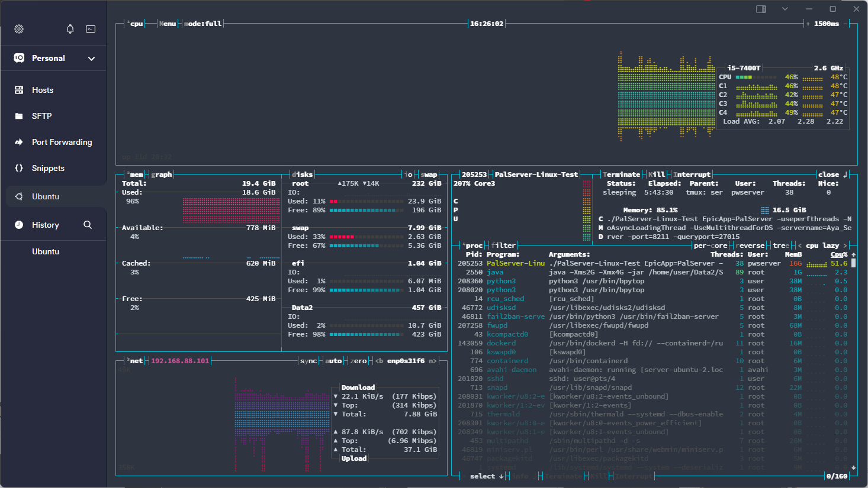This screenshot has height=488, width=868.
Task: Click zero to reset network totals
Action: 359,361
